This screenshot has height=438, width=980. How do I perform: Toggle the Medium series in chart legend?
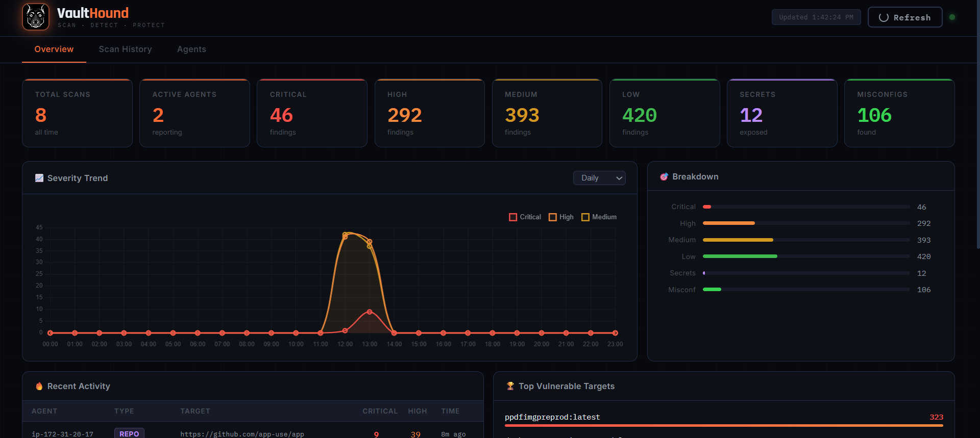[599, 217]
